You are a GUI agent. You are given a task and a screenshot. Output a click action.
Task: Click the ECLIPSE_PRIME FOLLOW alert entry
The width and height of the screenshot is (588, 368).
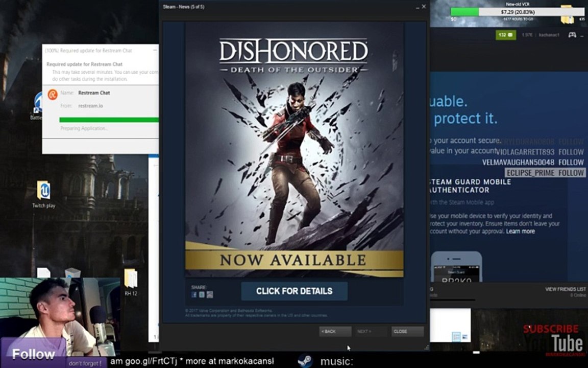545,173
